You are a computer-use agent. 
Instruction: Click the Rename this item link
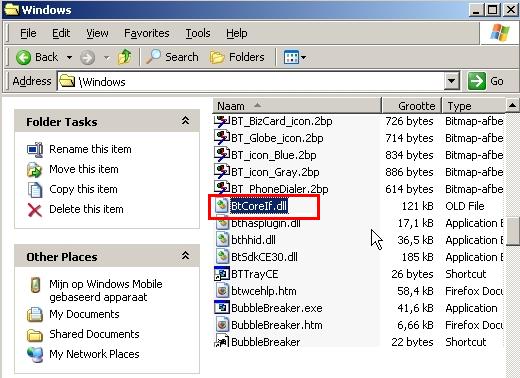pos(90,149)
